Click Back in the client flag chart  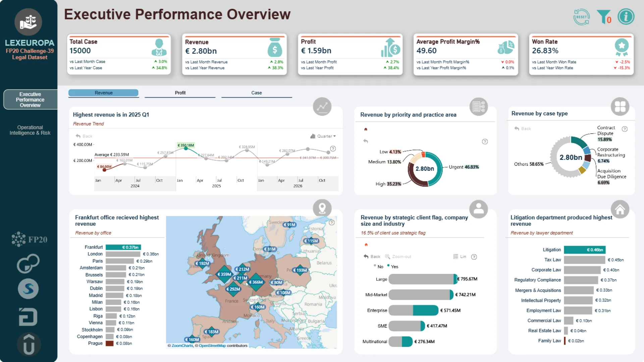tap(372, 257)
